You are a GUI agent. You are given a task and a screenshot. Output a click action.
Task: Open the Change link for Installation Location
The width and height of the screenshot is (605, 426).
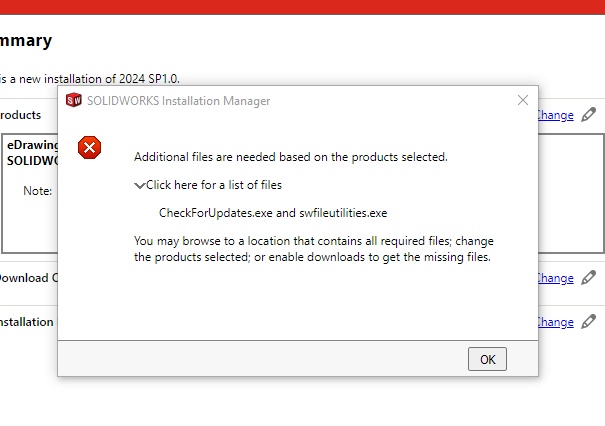tap(555, 322)
